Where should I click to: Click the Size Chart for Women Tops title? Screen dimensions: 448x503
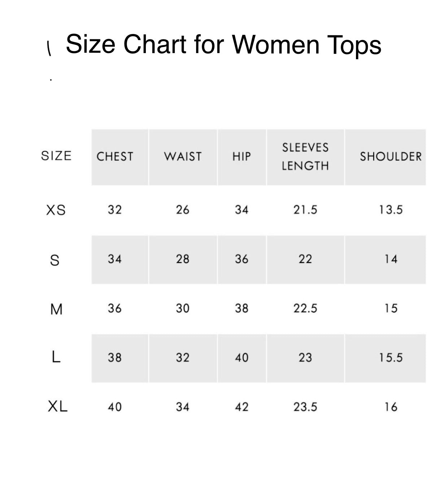[x=223, y=44]
